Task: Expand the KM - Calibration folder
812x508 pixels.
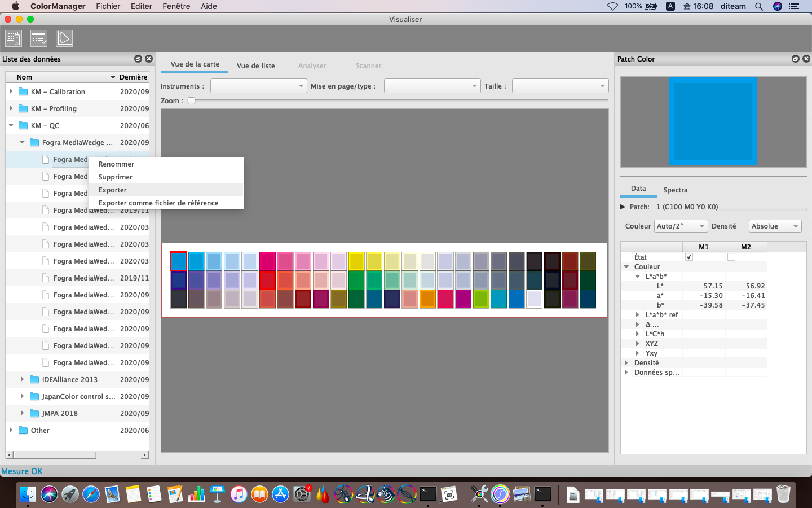Action: (x=11, y=91)
